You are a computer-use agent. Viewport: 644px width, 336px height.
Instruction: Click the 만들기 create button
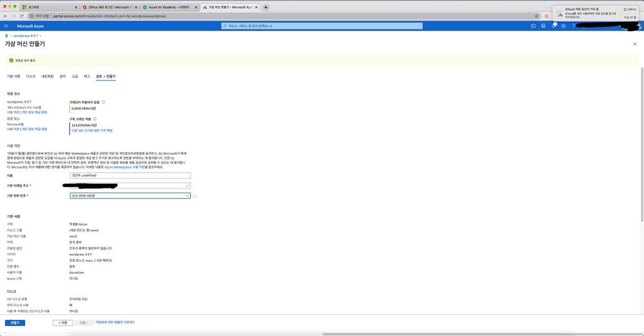pyautogui.click(x=15, y=323)
